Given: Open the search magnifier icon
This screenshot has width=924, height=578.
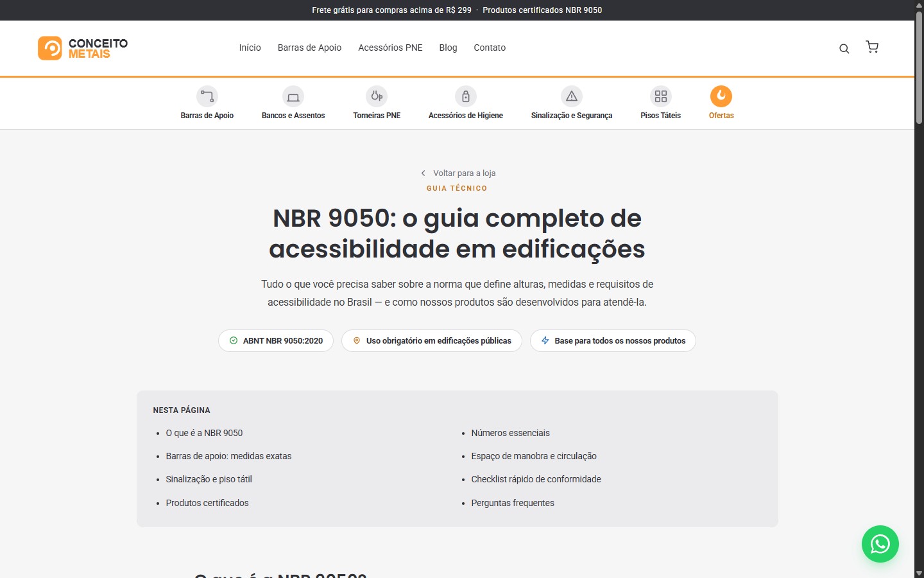Looking at the screenshot, I should coord(844,49).
